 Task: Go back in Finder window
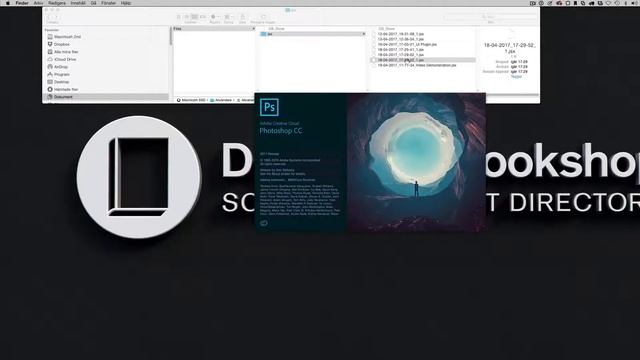[49, 17]
